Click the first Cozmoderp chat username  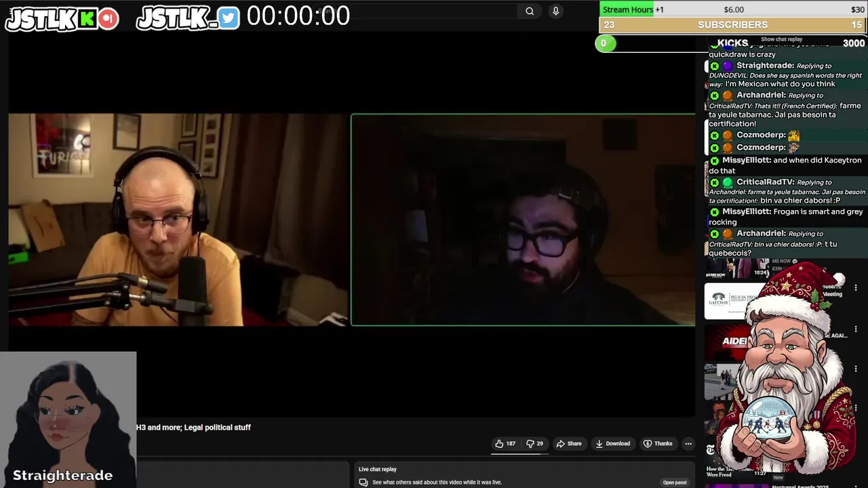761,135
